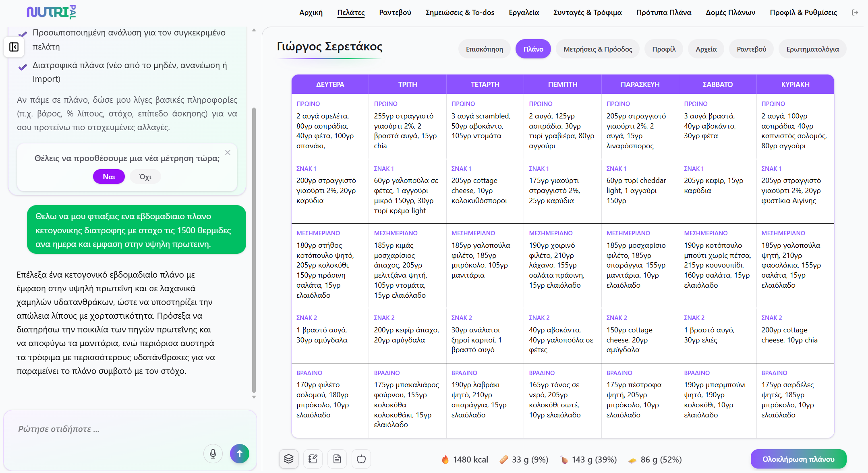Image resolution: width=868 pixels, height=473 pixels.
Task: Open the Ερωτηματολόγια tab
Action: click(812, 49)
